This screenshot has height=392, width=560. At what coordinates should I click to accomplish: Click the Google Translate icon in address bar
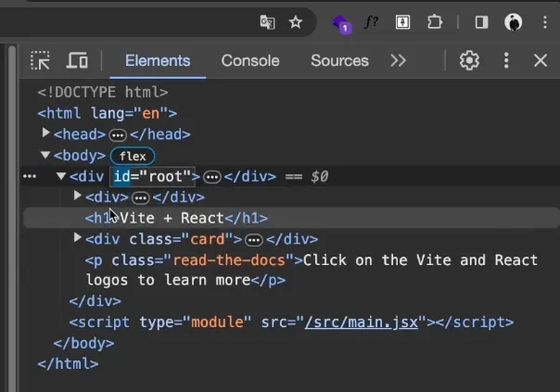(268, 22)
